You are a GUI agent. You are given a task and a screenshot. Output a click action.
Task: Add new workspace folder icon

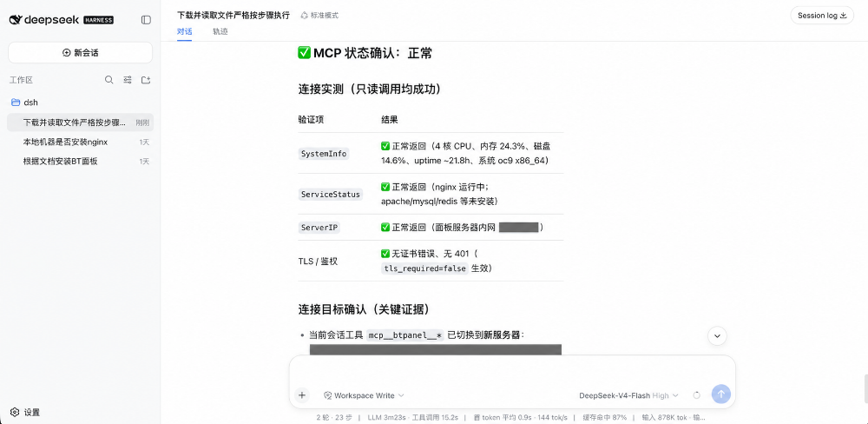[x=146, y=80]
